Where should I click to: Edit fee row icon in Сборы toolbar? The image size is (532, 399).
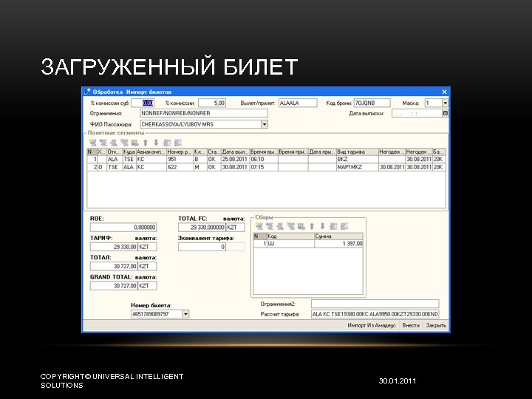click(x=280, y=226)
